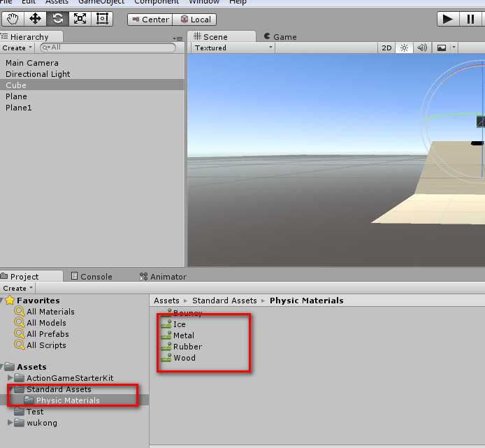485x448 pixels.
Task: Collapse the Favorites group
Action: click(2, 300)
